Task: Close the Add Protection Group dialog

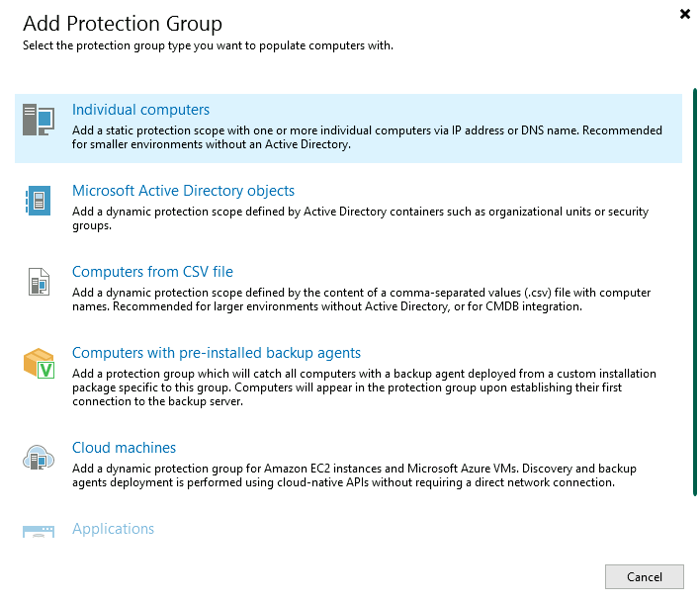Action: coord(685,15)
